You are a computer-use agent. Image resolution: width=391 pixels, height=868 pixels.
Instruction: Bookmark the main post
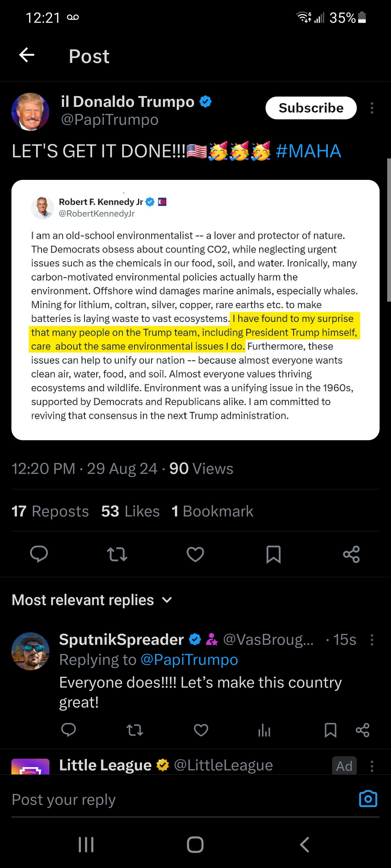click(273, 554)
